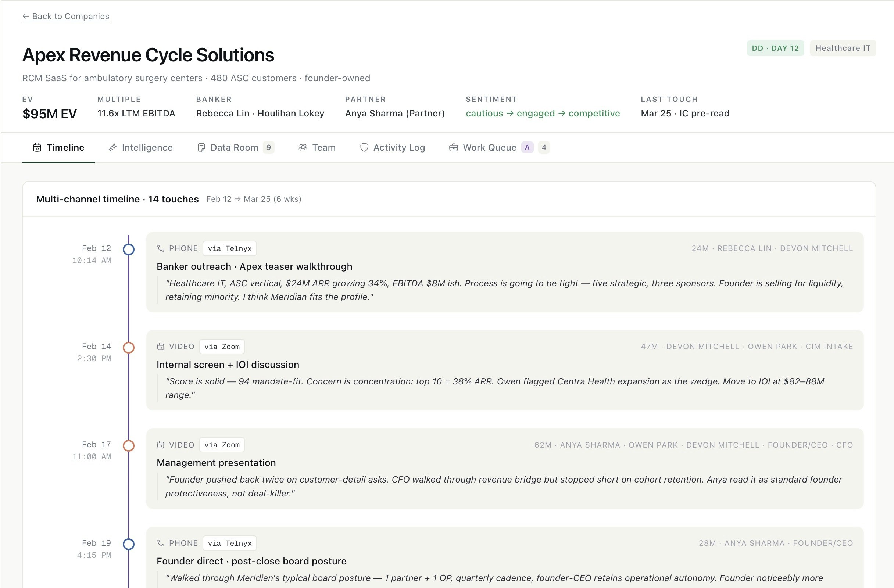The image size is (894, 588).
Task: Open 'Internal screen + IOI discussion' entry
Action: pyautogui.click(x=228, y=365)
